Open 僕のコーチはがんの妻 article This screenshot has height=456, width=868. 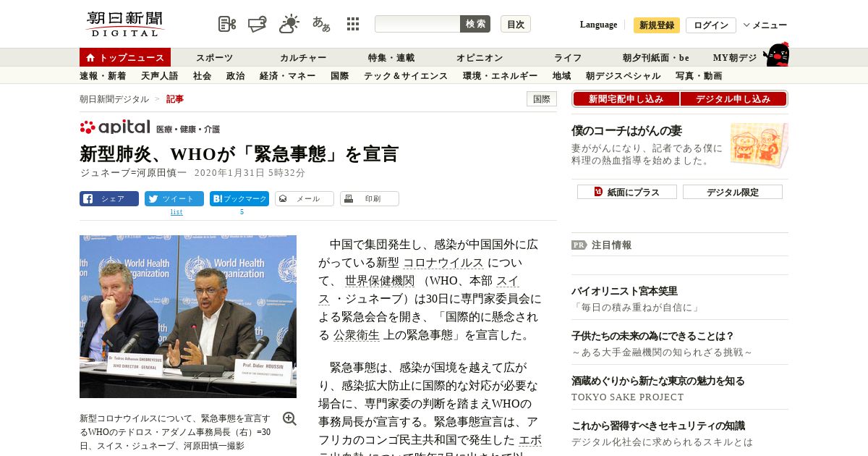(626, 131)
